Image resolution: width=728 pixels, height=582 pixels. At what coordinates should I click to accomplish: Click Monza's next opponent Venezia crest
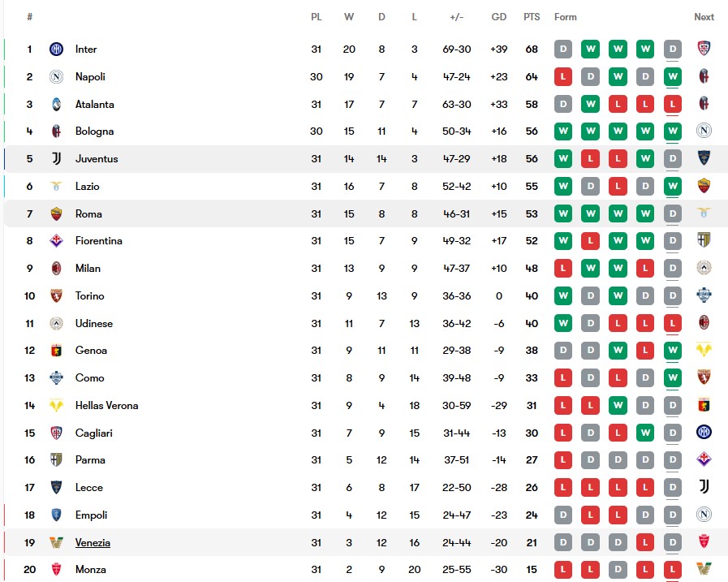704,568
